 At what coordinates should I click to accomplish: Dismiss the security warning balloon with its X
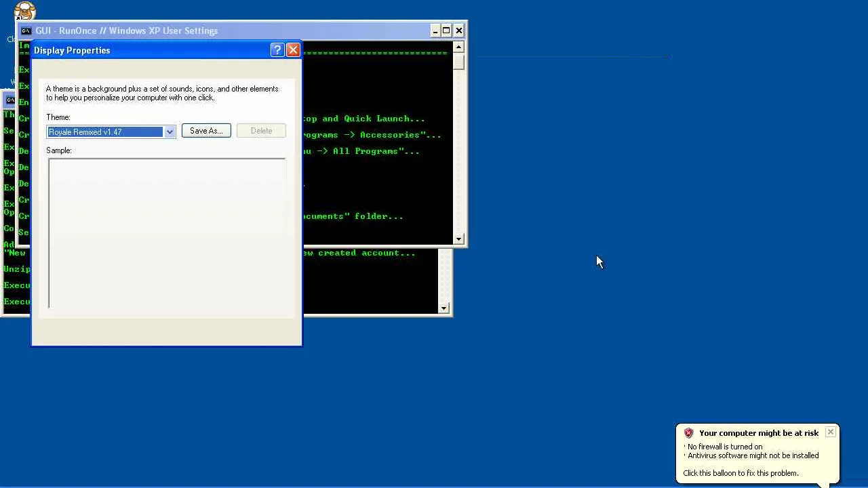point(830,432)
